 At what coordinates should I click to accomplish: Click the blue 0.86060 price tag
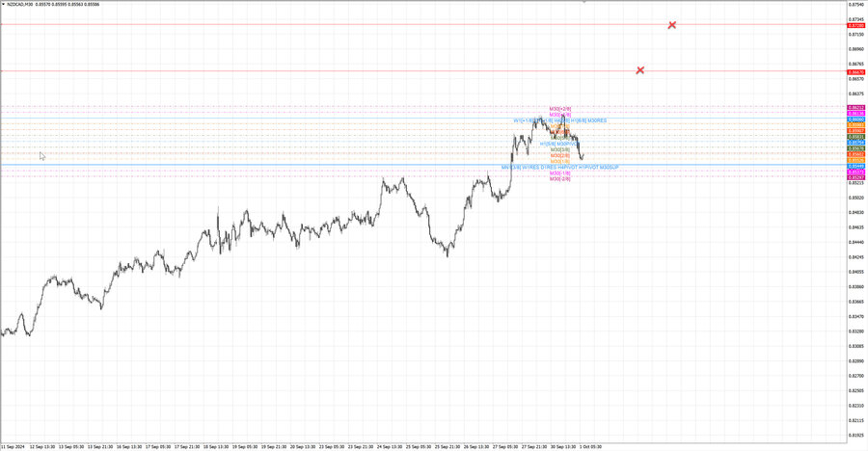point(855,119)
